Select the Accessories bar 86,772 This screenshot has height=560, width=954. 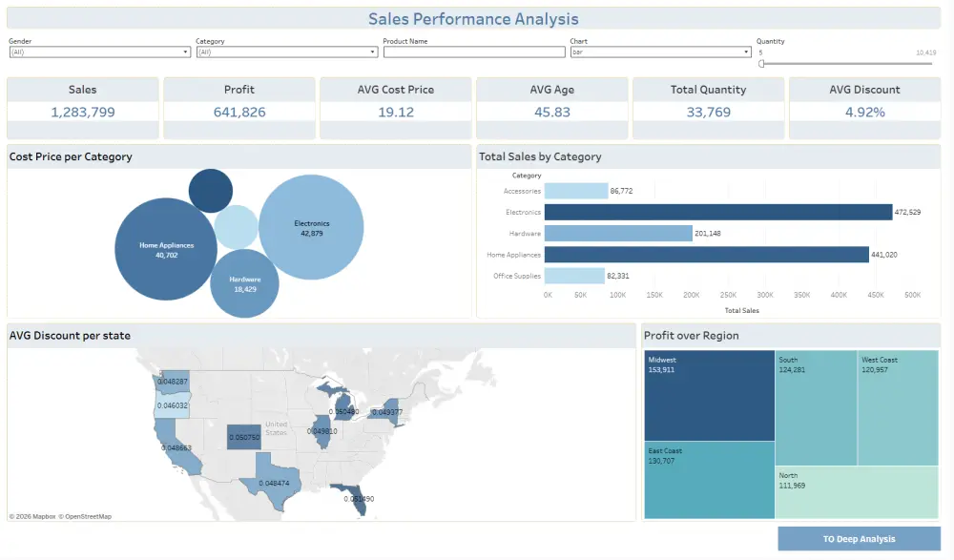click(576, 191)
